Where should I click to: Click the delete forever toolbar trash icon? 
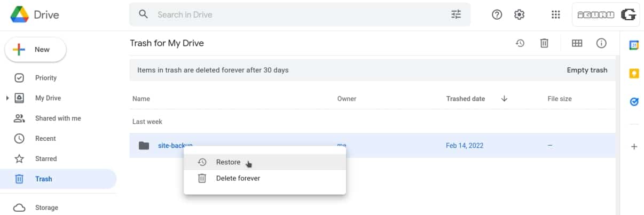[544, 43]
